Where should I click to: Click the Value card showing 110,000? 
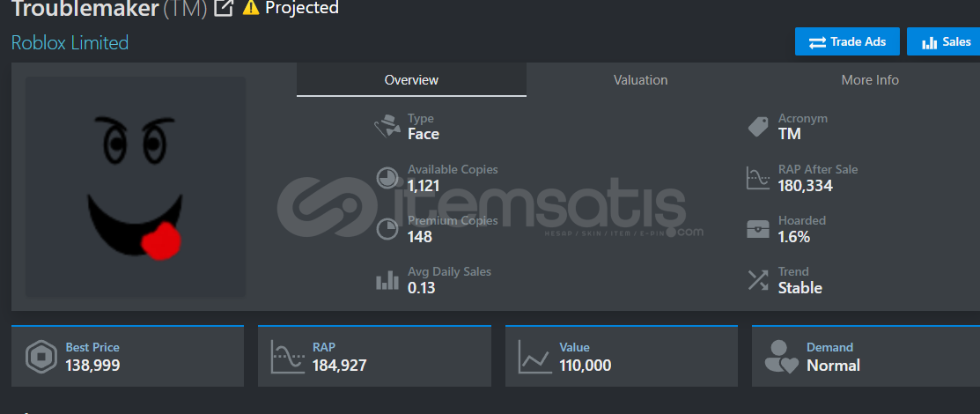coord(622,357)
